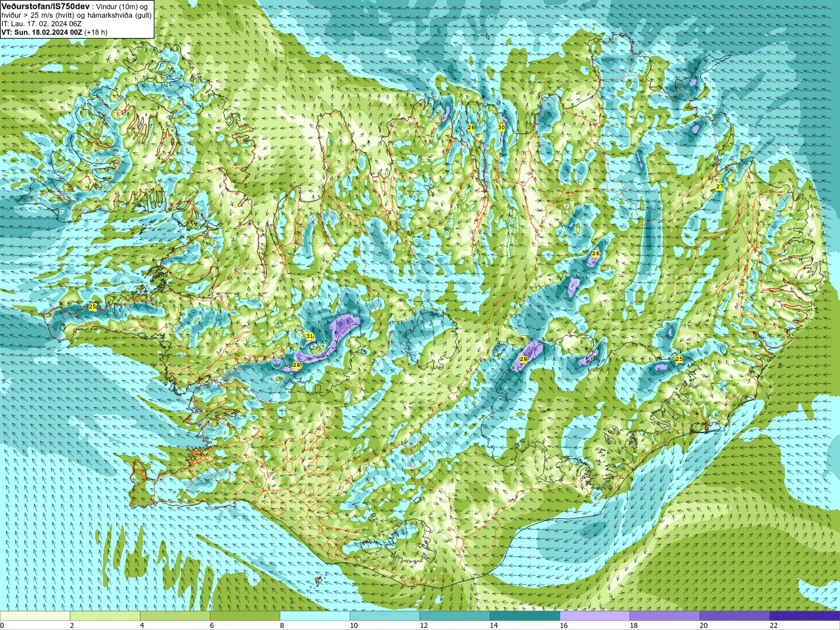Click the legend scale number 2

coord(72,625)
